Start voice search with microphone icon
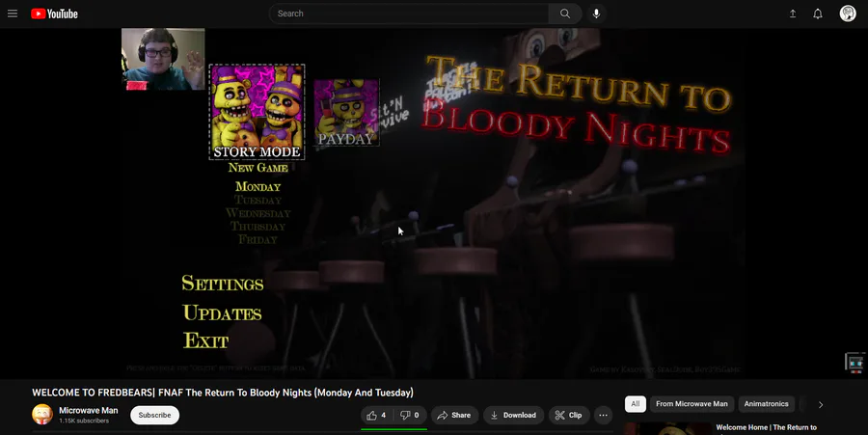This screenshot has width=868, height=435. pyautogui.click(x=596, y=14)
